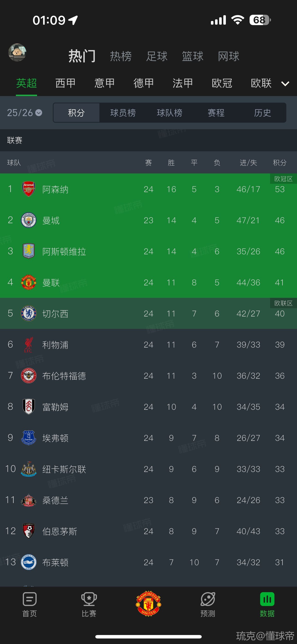Switch to the 欧冠 league tab

(x=222, y=83)
